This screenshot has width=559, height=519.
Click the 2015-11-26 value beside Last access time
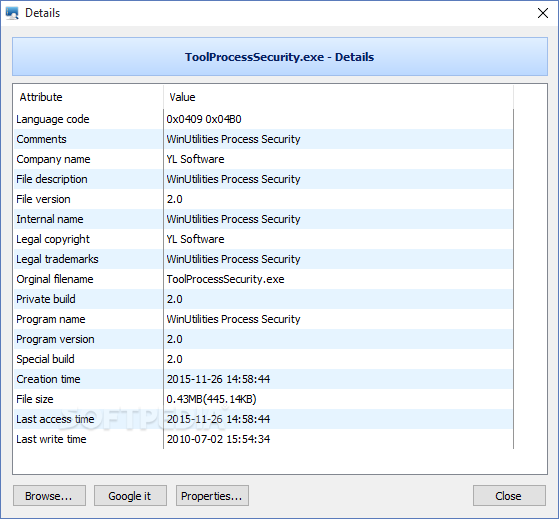click(218, 419)
